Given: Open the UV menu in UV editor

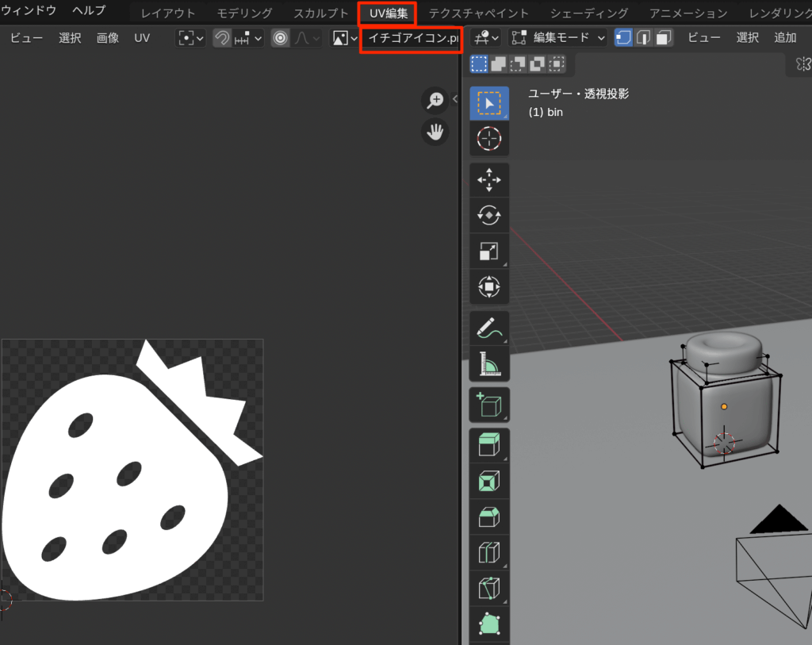Looking at the screenshot, I should 142,38.
